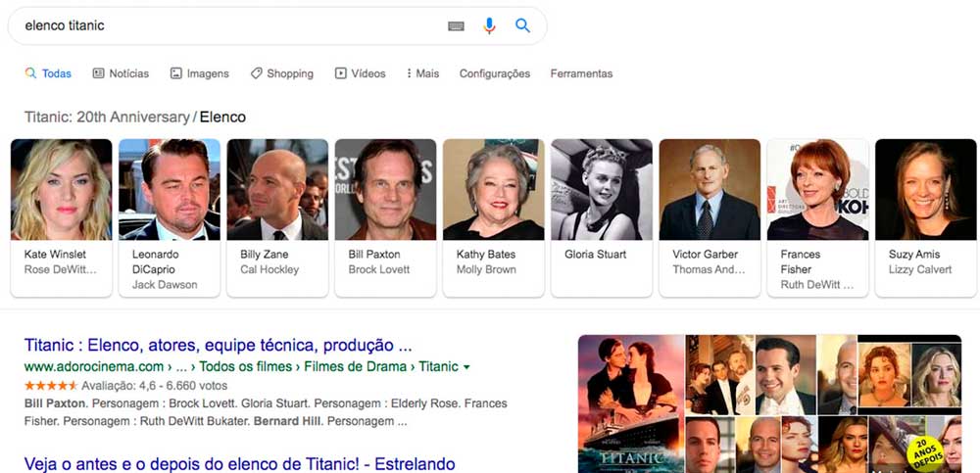Click the Jack Dawson character label

165,285
